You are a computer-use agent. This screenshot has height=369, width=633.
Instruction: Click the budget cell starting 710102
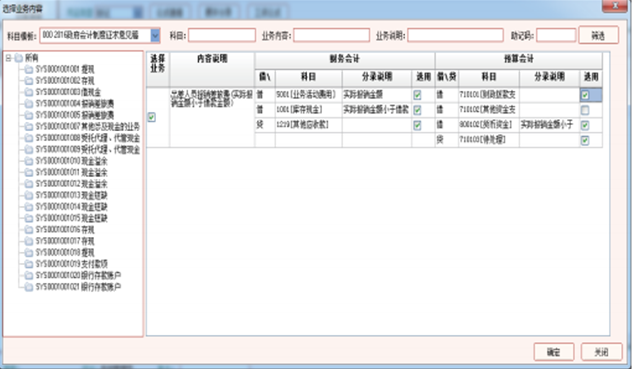[489, 110]
